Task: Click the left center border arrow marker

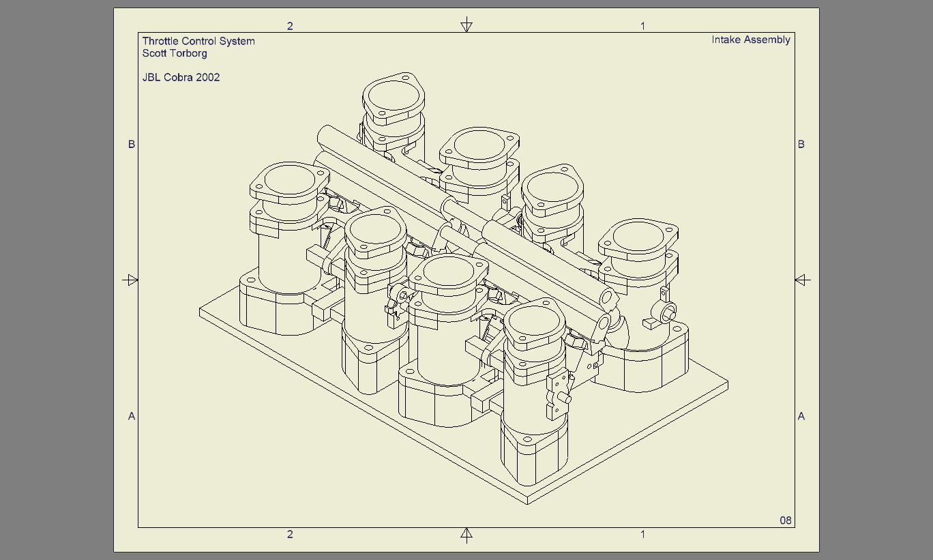Action: 130,280
